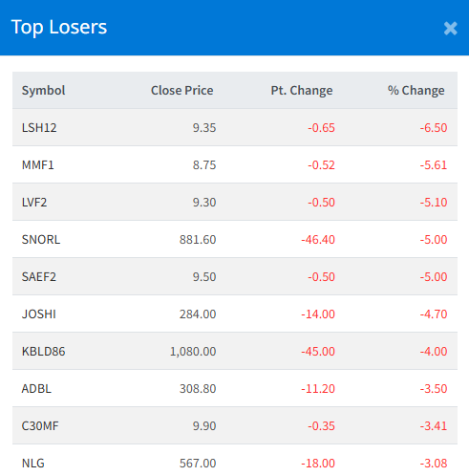Click the -6.50 percent change value
Viewport: 469px width, 476px height.
click(434, 128)
